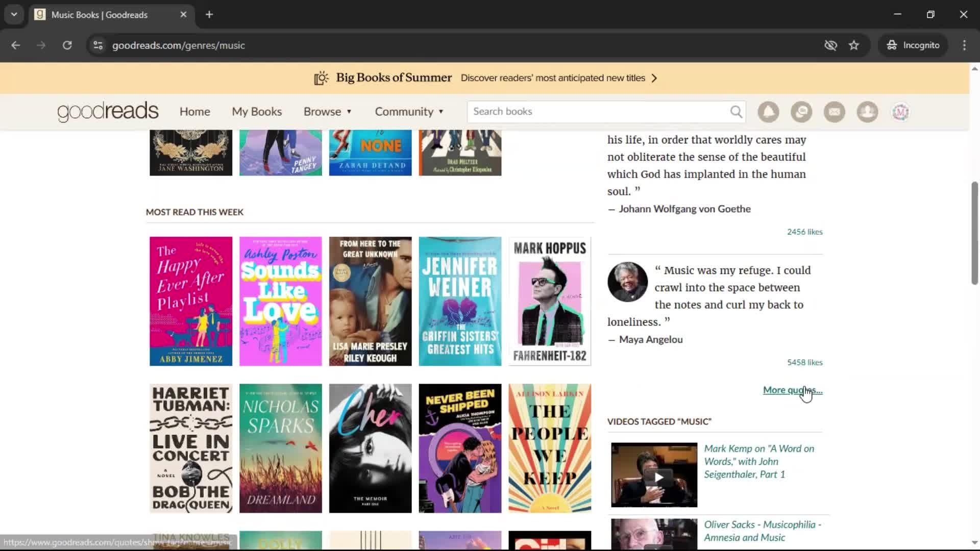Click the address bar URL
The width and height of the screenshot is (980, 551).
click(x=179, y=45)
